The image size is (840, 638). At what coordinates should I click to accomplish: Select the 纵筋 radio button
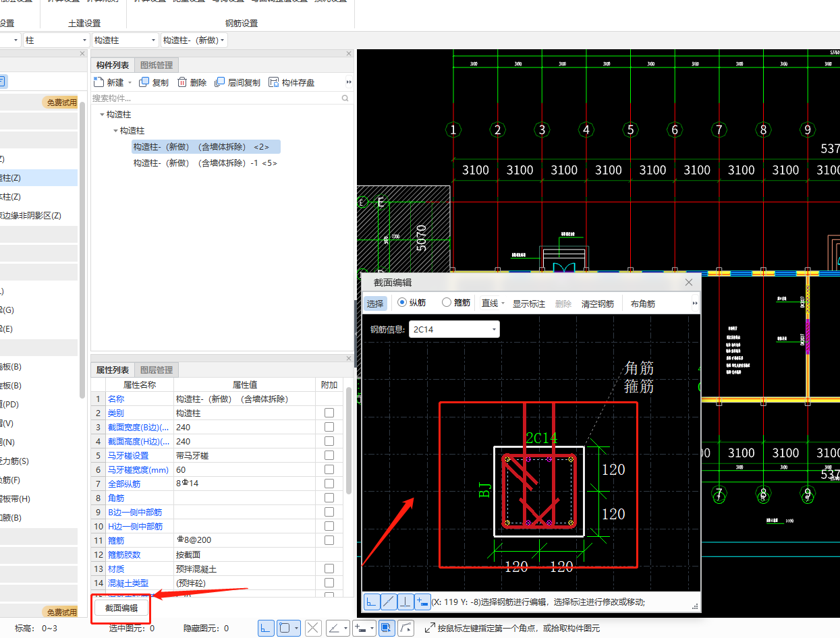point(403,303)
